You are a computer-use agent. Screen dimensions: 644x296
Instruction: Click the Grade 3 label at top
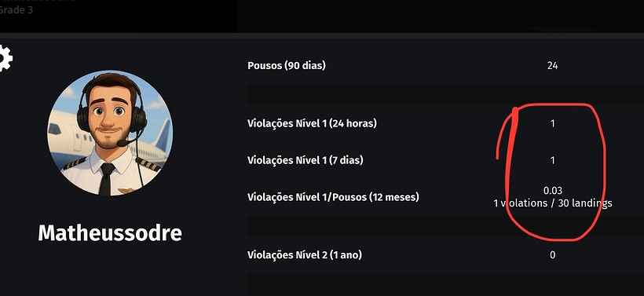click(16, 10)
